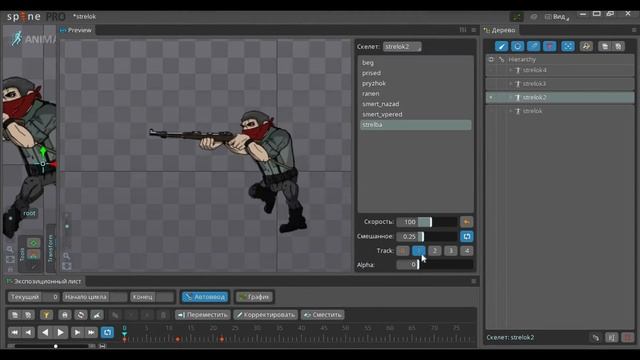Select the strelok2 skeleton row in the tree
640x360 pixels.
(x=560, y=98)
